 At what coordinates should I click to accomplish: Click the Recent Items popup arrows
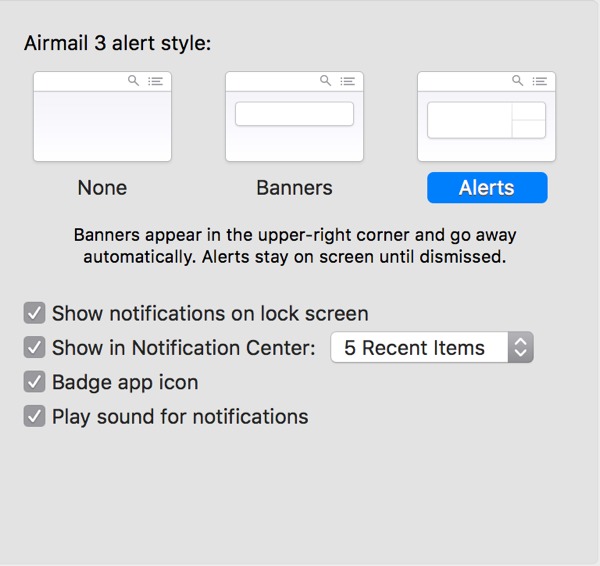tap(521, 347)
